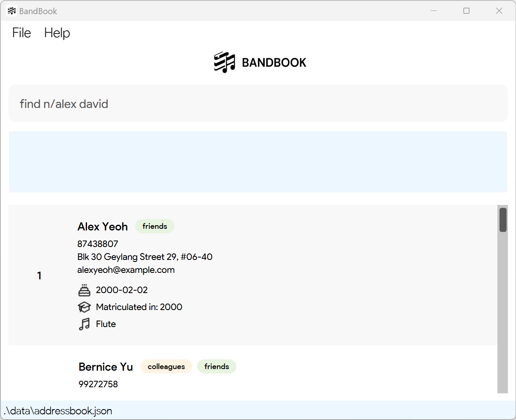The height and width of the screenshot is (420, 516).
Task: Click the BandBook title bar app icon
Action: point(12,11)
